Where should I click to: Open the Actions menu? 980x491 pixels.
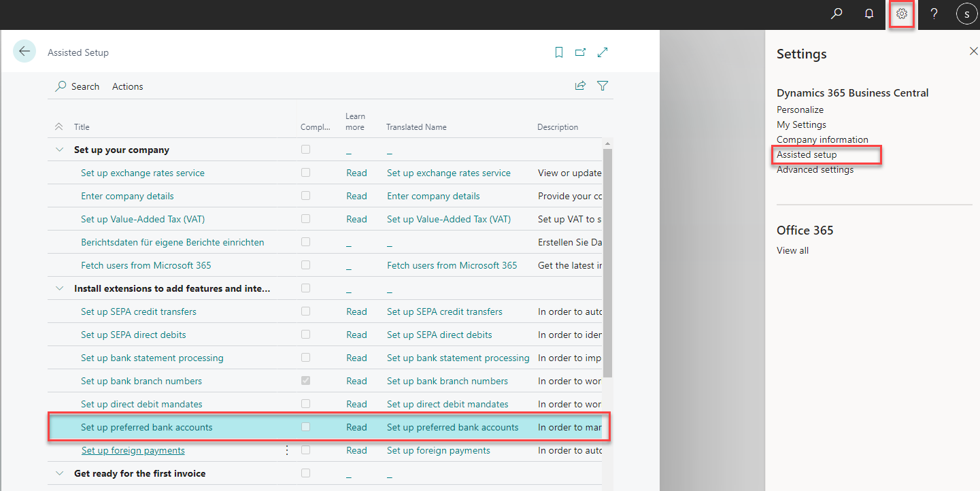tap(127, 86)
